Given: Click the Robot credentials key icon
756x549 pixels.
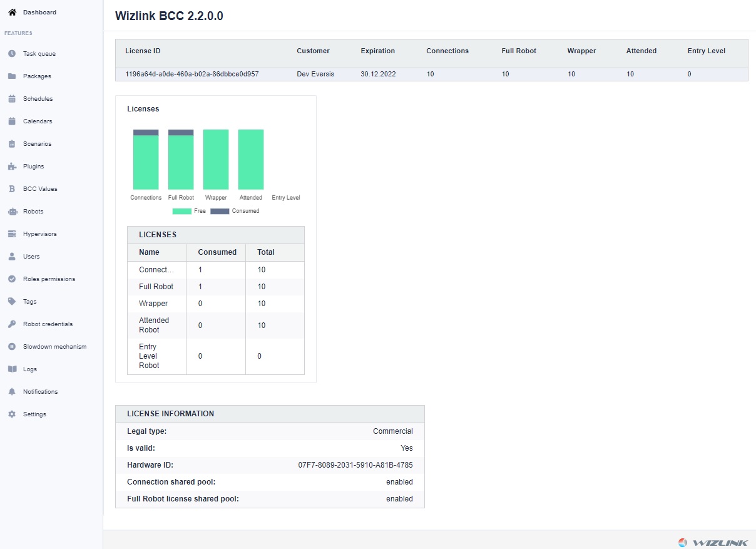Looking at the screenshot, I should pyautogui.click(x=12, y=324).
